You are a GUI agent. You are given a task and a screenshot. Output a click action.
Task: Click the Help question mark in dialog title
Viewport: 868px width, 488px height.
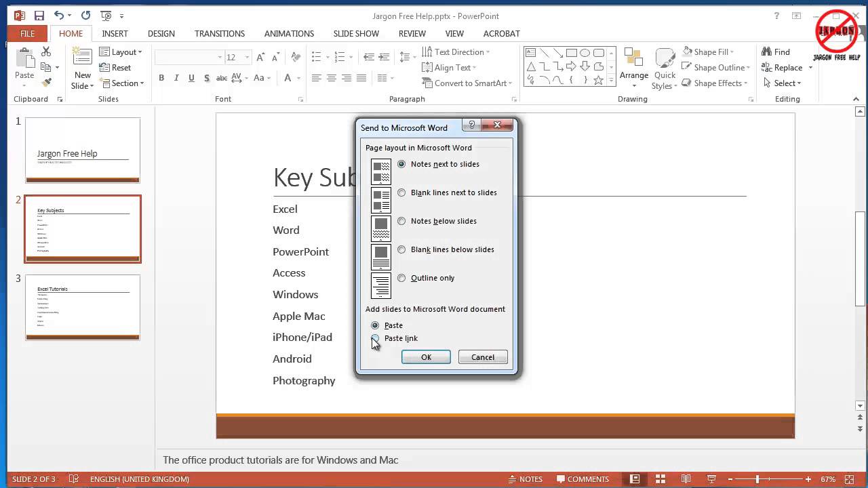(x=472, y=125)
